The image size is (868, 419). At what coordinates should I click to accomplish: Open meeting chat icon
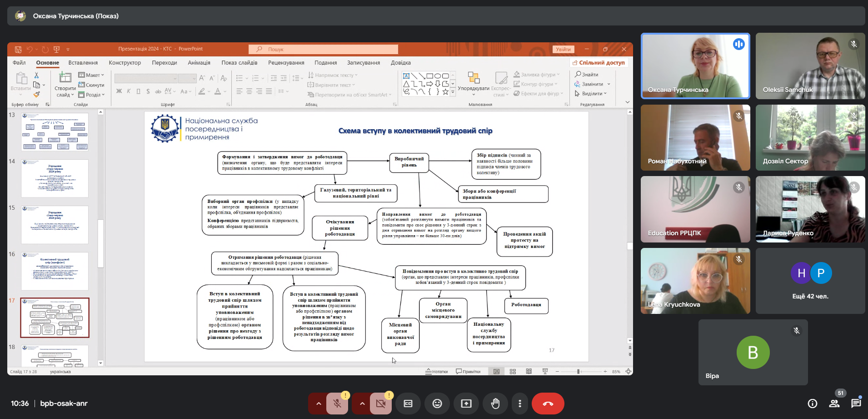tap(856, 404)
